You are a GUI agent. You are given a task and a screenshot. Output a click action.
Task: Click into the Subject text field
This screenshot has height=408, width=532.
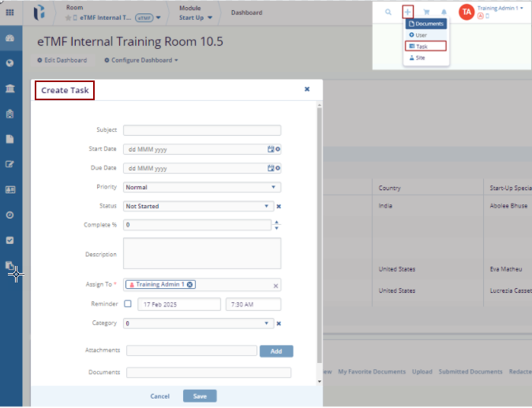click(x=202, y=130)
